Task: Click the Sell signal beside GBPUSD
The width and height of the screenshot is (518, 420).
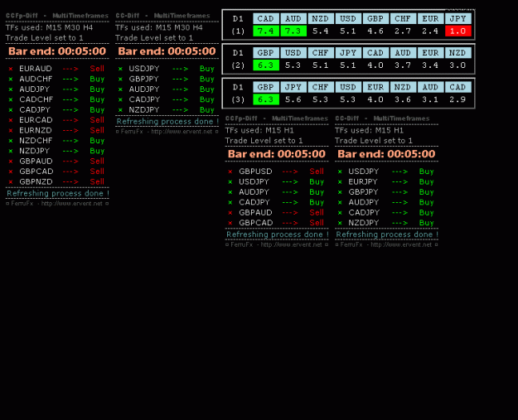Action: coord(317,171)
